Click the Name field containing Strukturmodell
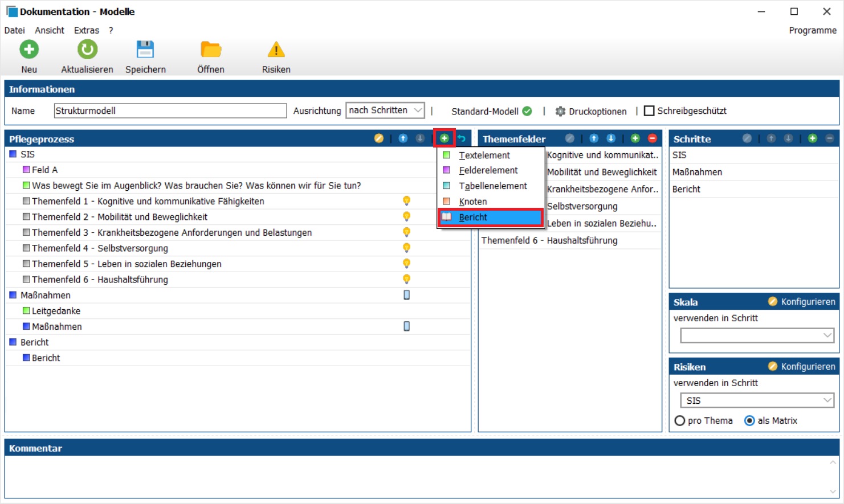Screen dimensions: 844x504 (170, 110)
